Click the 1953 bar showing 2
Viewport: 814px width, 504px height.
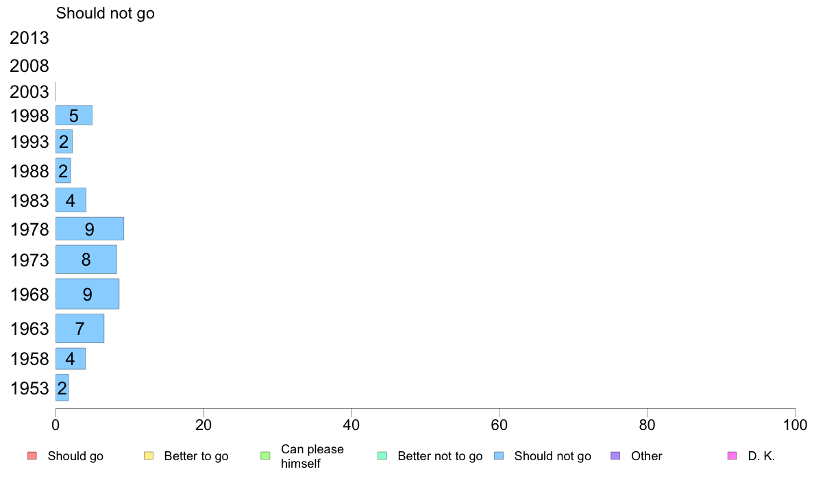62,388
